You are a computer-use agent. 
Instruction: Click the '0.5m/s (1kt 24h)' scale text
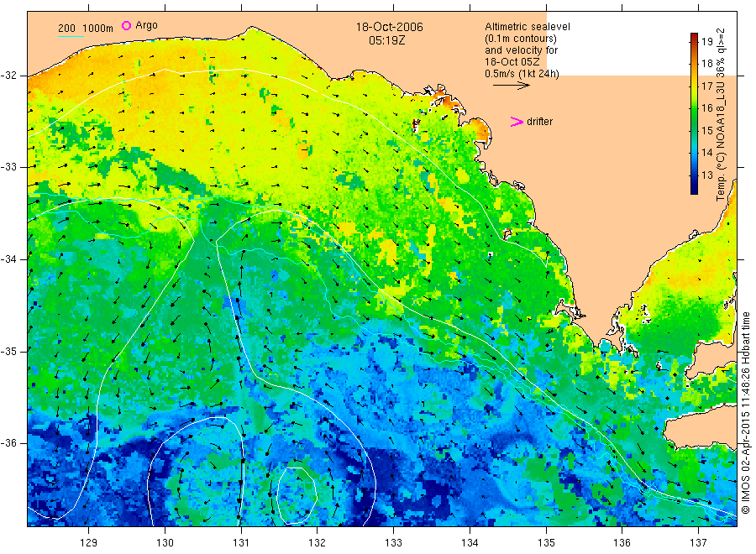pos(522,74)
